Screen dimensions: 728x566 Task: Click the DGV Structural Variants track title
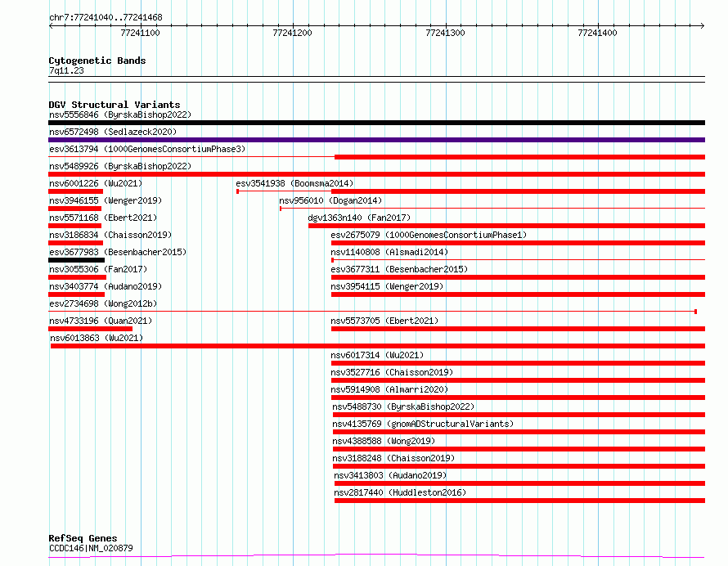tap(114, 105)
